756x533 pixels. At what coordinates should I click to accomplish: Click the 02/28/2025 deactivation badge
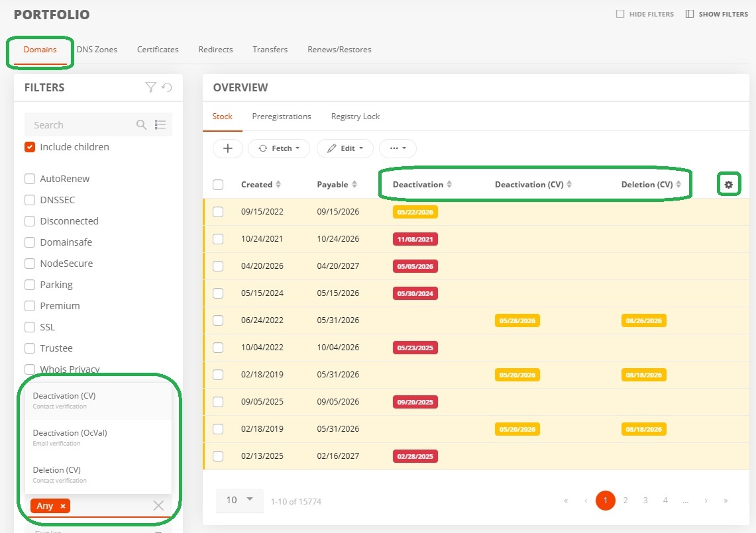[x=415, y=456]
